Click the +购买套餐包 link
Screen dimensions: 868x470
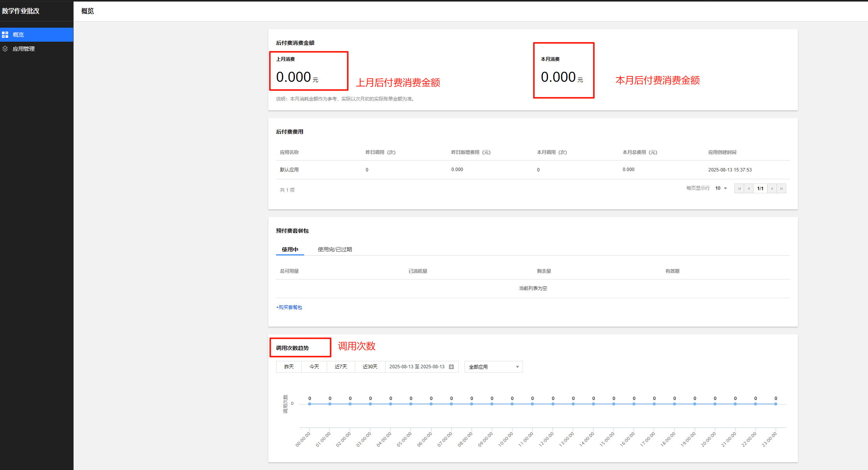click(x=289, y=307)
